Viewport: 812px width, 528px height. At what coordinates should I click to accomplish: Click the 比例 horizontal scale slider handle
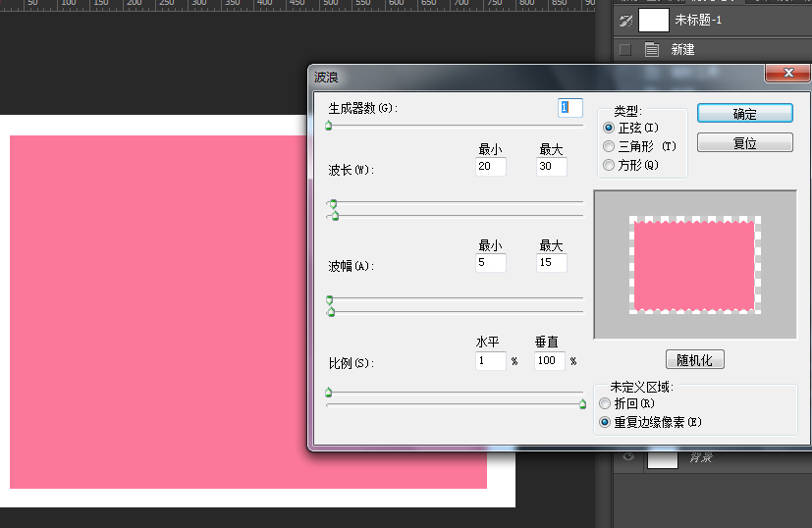328,393
